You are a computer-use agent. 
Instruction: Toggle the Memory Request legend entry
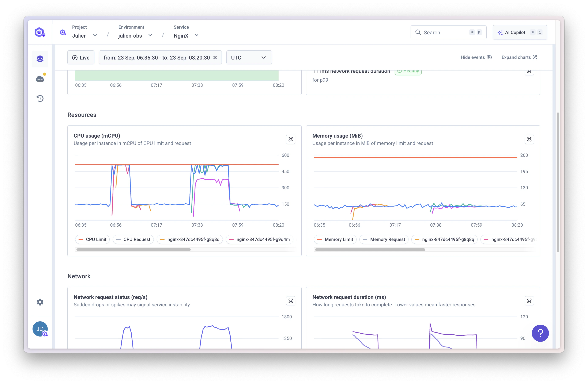tap(383, 239)
